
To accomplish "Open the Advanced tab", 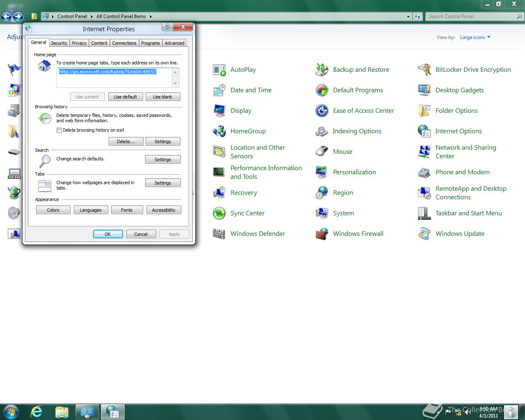I will coord(174,43).
